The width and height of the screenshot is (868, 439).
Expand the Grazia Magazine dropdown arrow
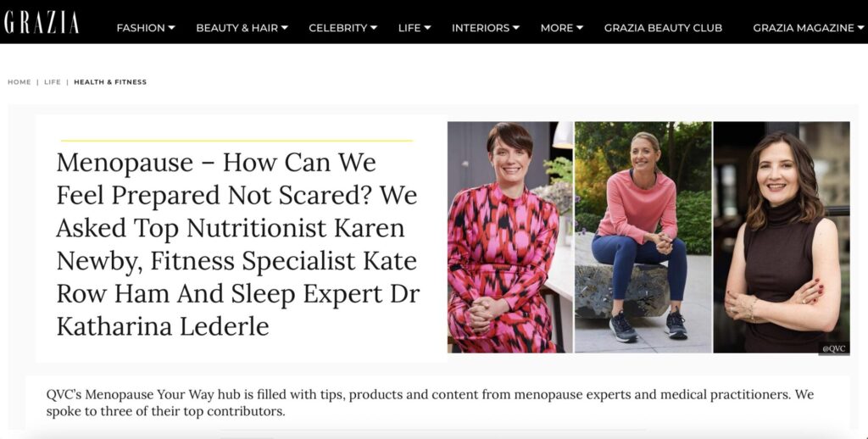coord(860,27)
